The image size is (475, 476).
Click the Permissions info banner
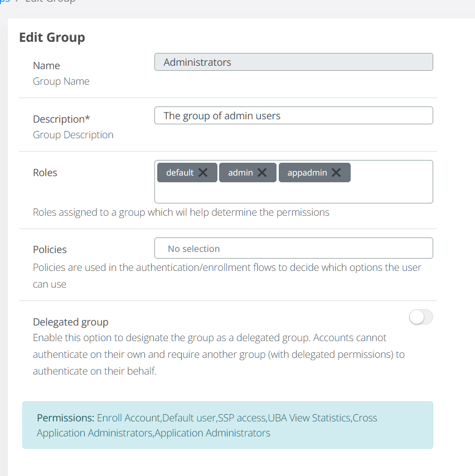[227, 425]
